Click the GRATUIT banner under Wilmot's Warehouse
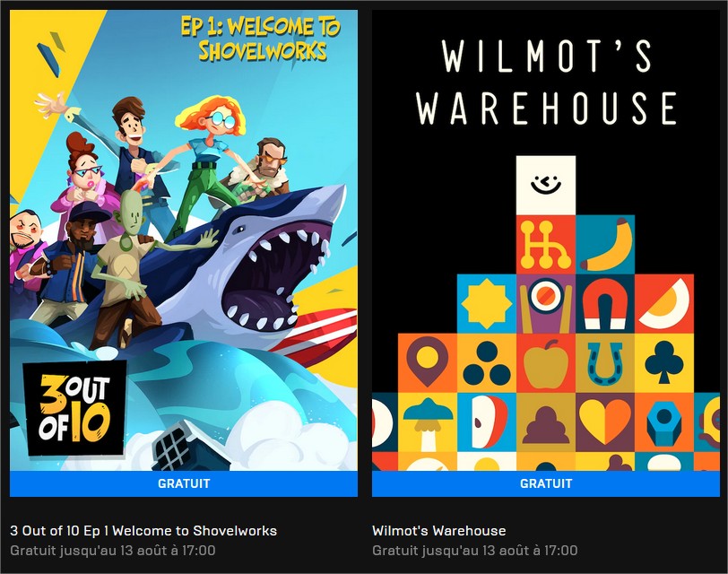728x574 pixels. [x=546, y=483]
